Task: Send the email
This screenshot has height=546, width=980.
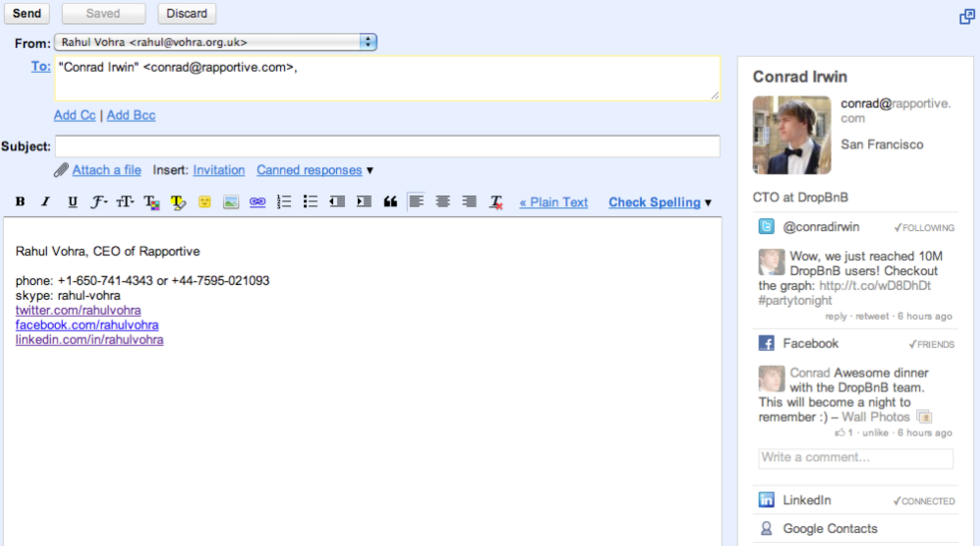Action: (27, 13)
